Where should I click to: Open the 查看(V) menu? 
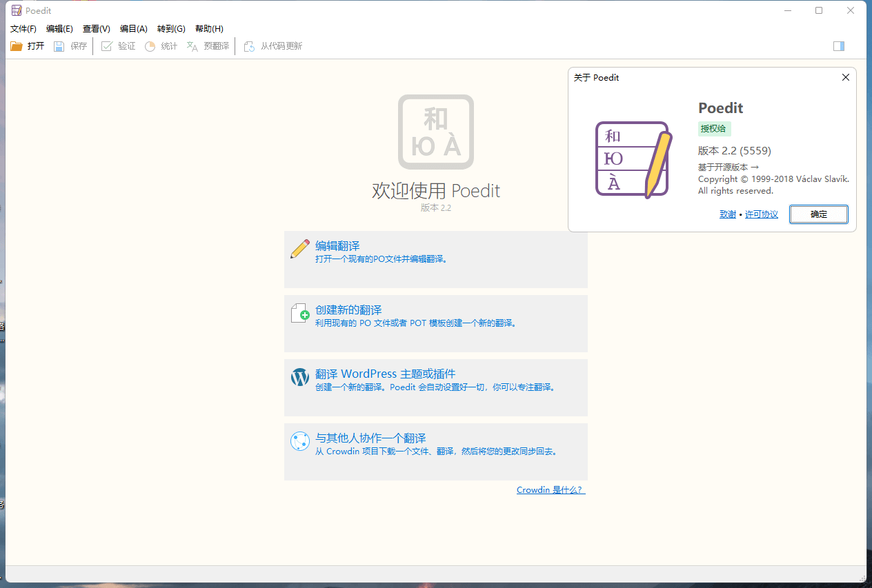pyautogui.click(x=96, y=29)
